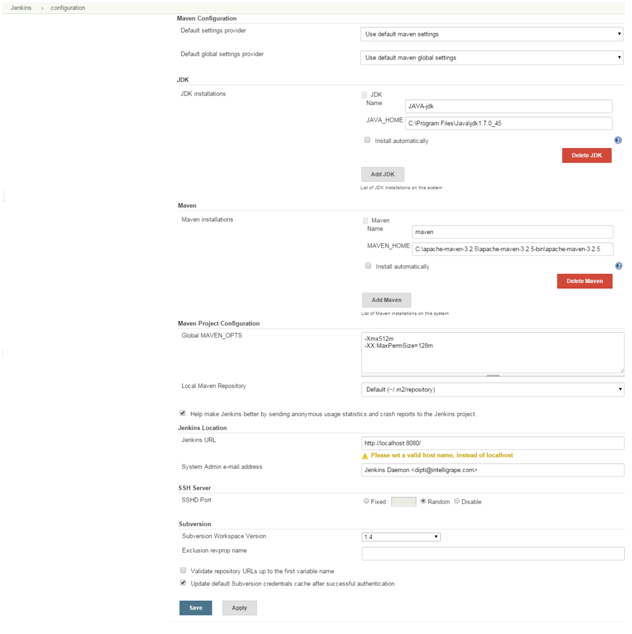The height and width of the screenshot is (634, 632).
Task: Edit JDK Name field JAVA-jdk
Action: [509, 106]
